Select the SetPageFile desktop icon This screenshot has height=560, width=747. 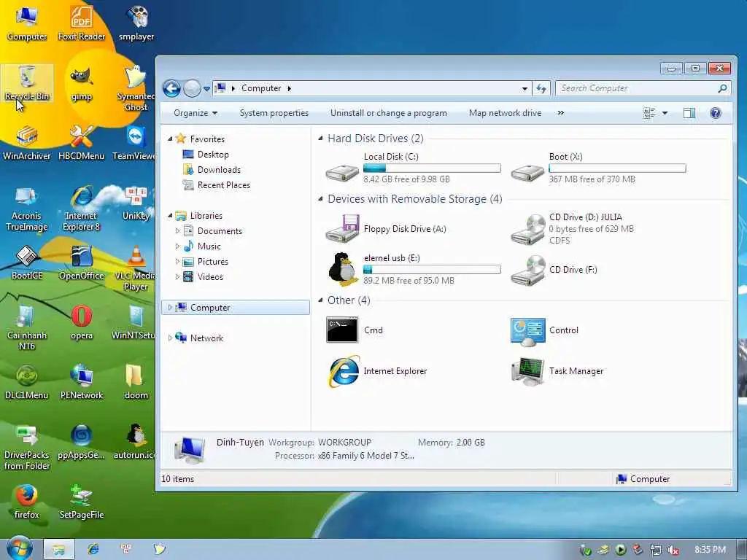point(82,502)
